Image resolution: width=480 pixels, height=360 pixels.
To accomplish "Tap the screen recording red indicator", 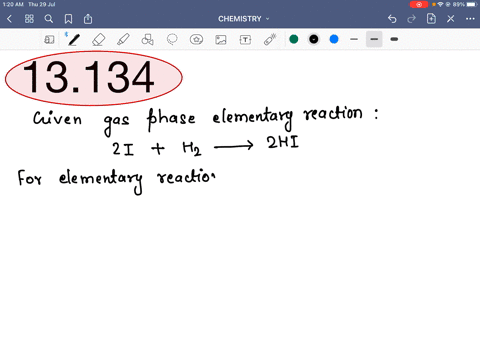I will click(419, 4).
